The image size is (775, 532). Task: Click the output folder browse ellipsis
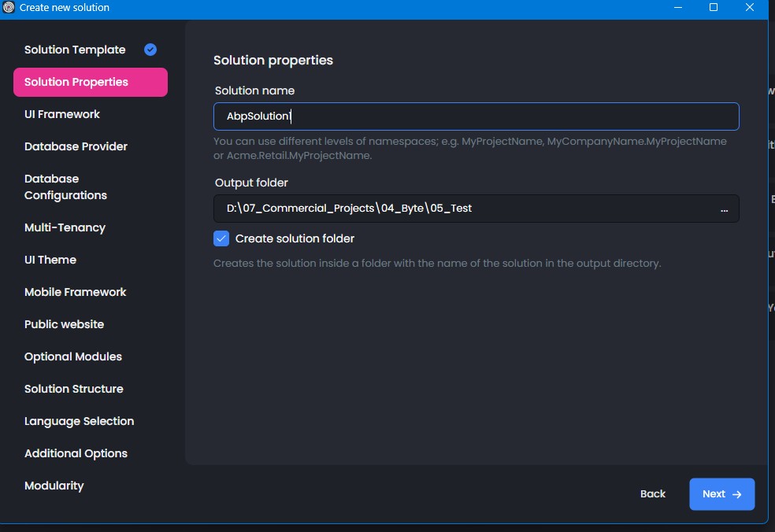point(724,209)
